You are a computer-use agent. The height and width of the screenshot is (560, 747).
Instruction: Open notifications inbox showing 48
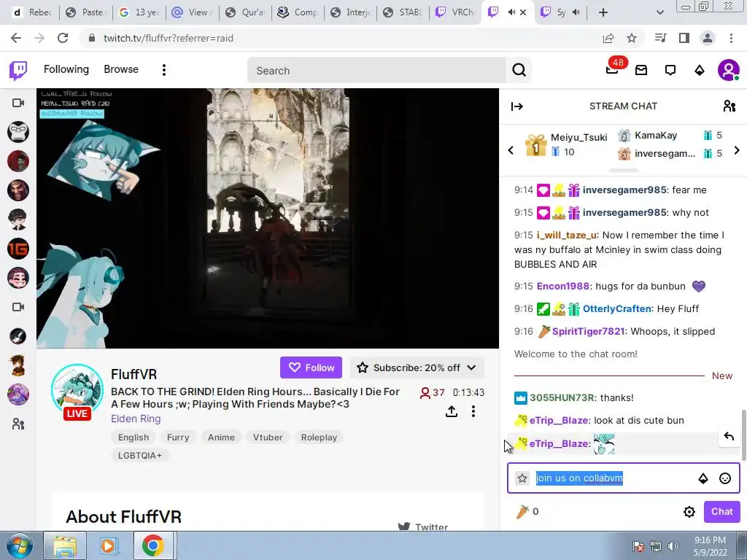point(612,69)
